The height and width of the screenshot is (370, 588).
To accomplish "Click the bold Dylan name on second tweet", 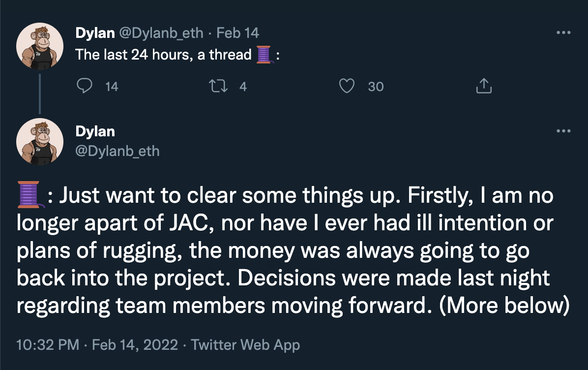I will click(x=95, y=131).
